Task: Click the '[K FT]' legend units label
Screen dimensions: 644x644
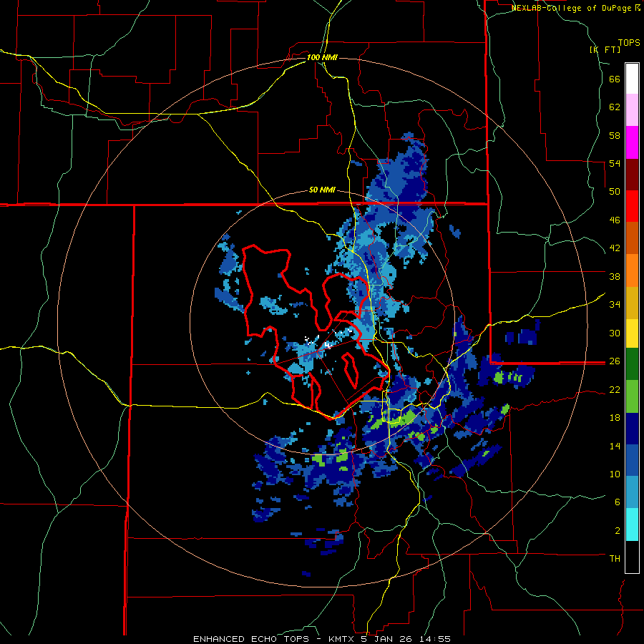Action: pyautogui.click(x=605, y=49)
